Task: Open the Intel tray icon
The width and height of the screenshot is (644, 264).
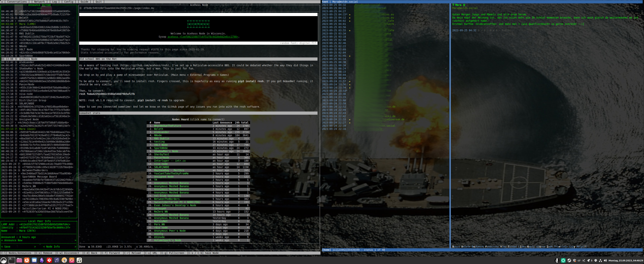Action: pyautogui.click(x=579, y=260)
